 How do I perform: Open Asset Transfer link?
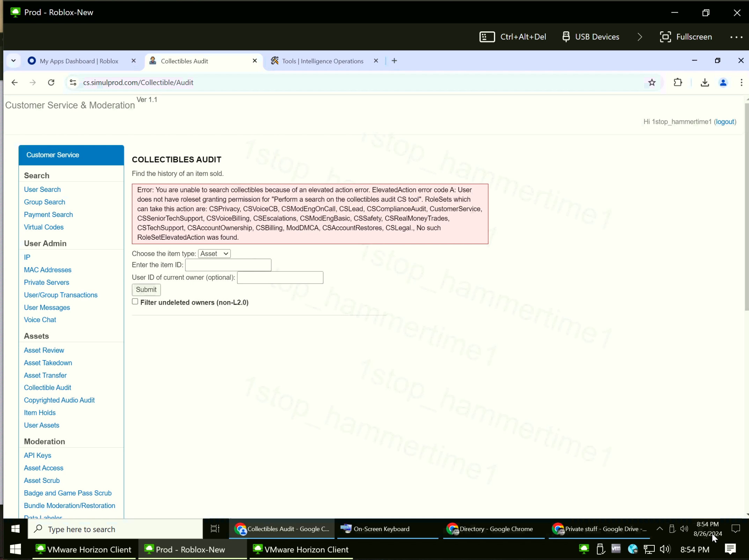coord(45,375)
